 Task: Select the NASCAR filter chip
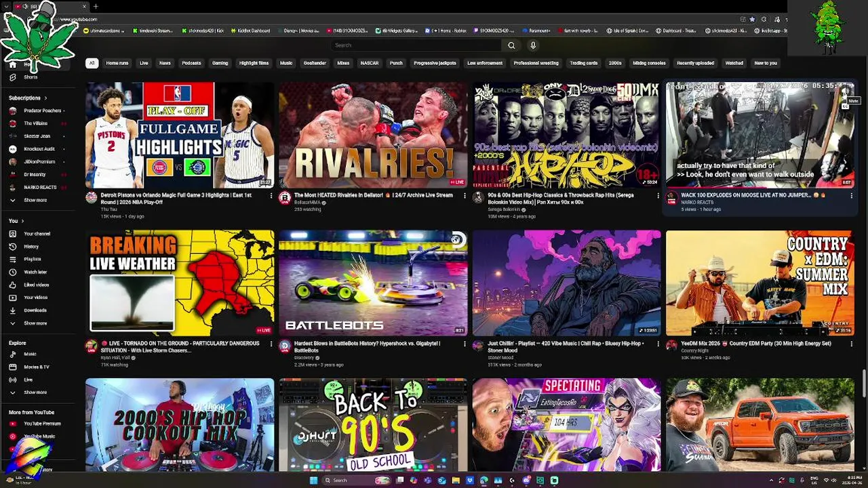pos(370,63)
